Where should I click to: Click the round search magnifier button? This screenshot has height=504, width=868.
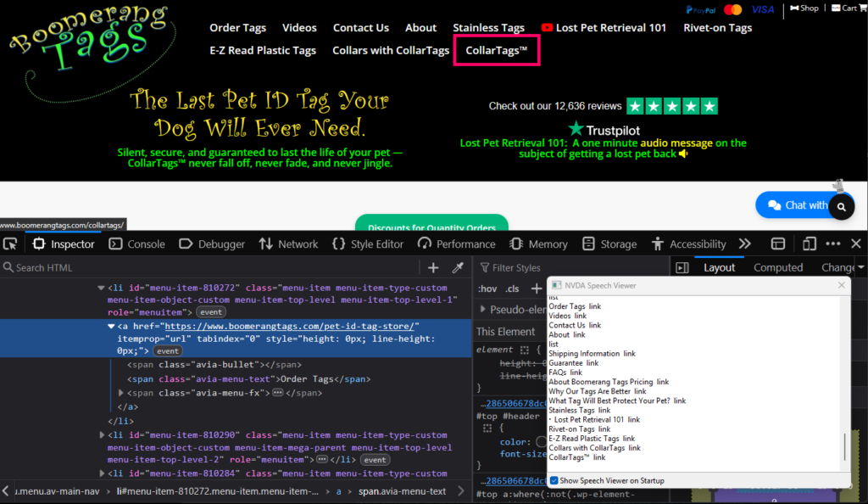pos(842,207)
